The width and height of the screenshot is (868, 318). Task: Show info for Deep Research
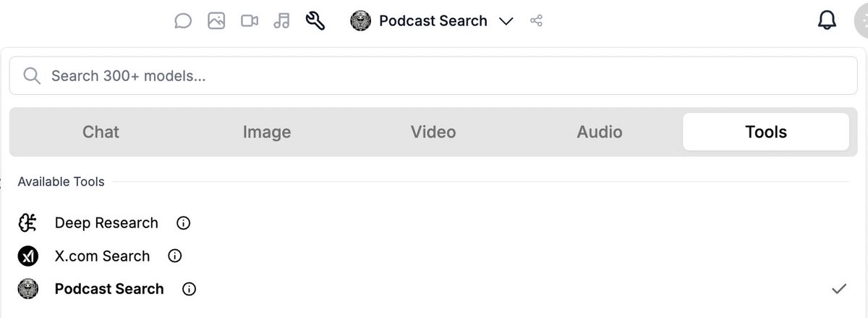tap(184, 223)
